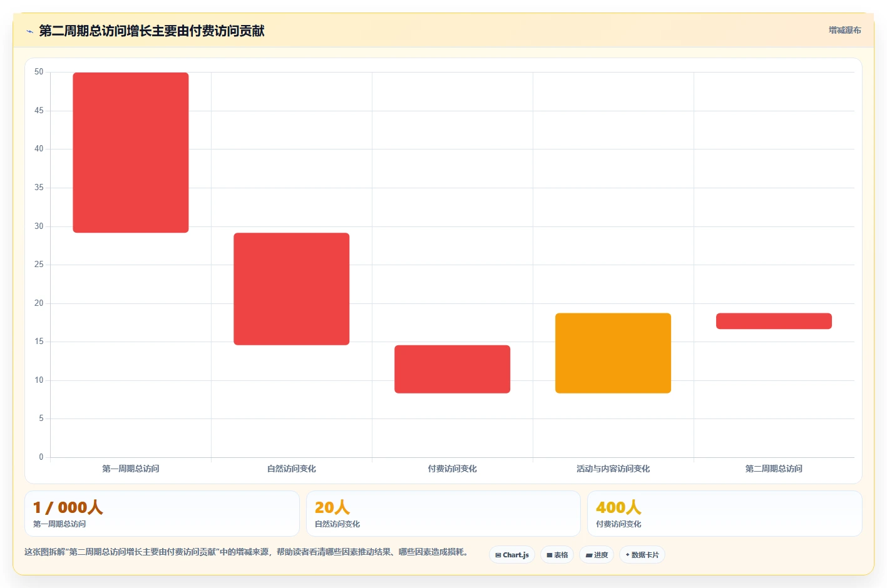Click the red 第一周期总访问 waterfall bar
The image size is (887, 588).
coord(131,153)
